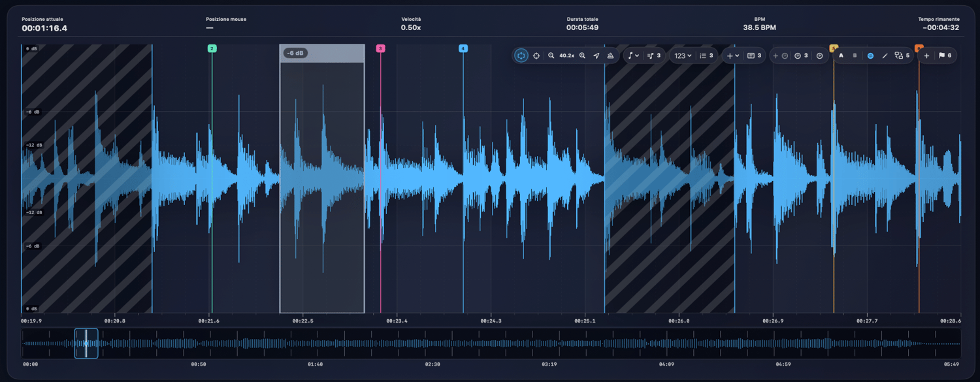The width and height of the screenshot is (980, 382).
Task: Select orange marker 6 flag
Action: coord(919,48)
